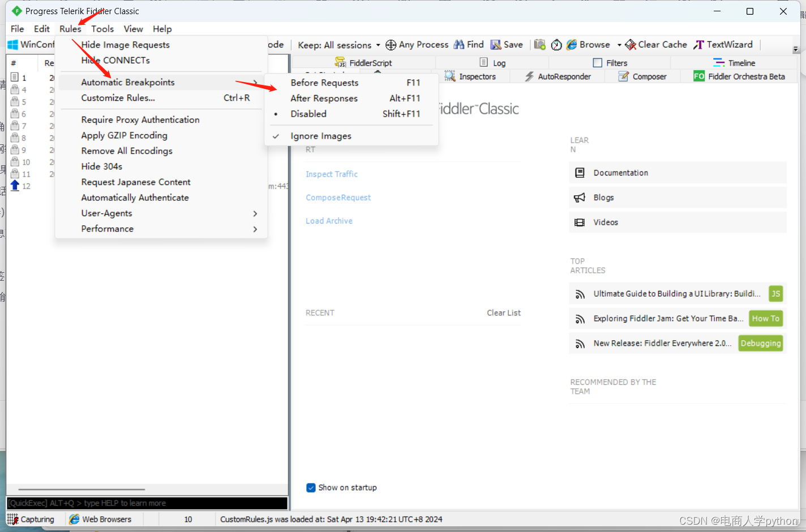Click the Clear Cache icon

[631, 45]
